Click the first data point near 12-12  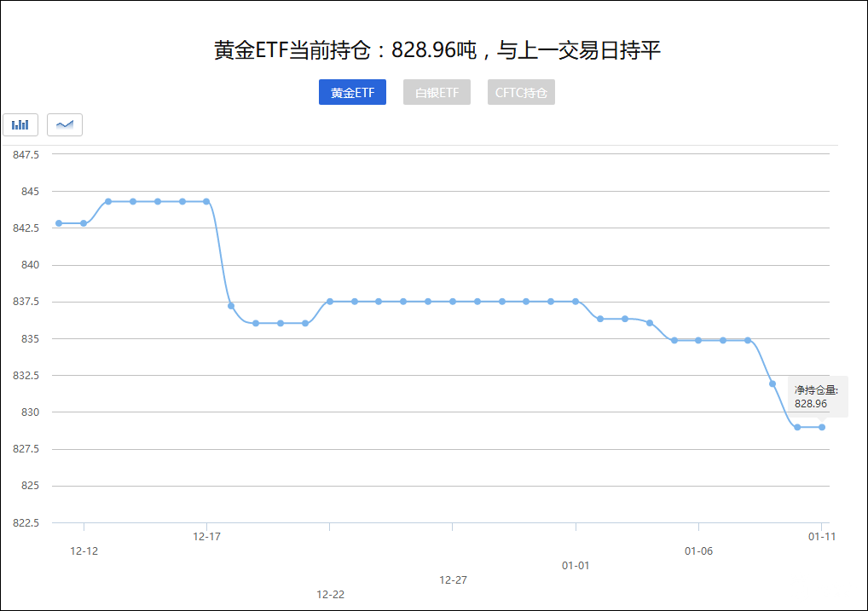coord(58,222)
